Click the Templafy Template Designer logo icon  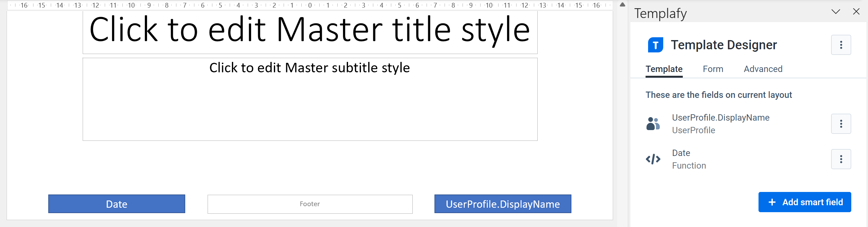pos(655,45)
